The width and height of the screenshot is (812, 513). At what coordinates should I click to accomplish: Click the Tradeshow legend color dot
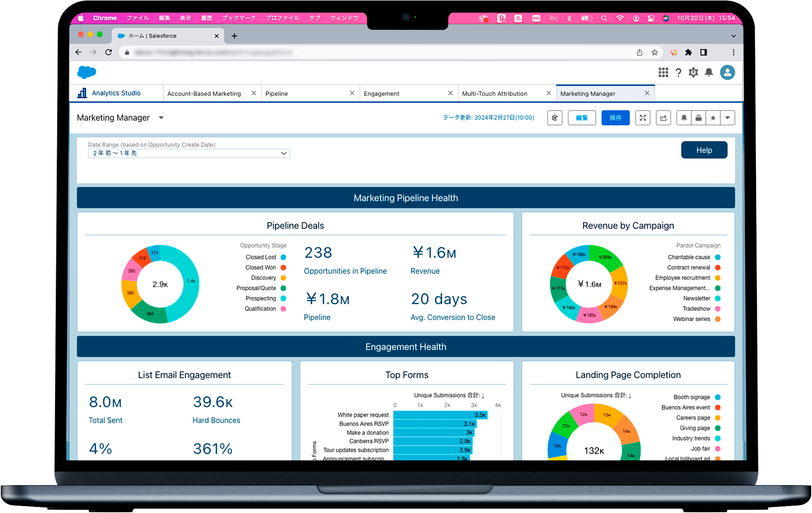[717, 309]
